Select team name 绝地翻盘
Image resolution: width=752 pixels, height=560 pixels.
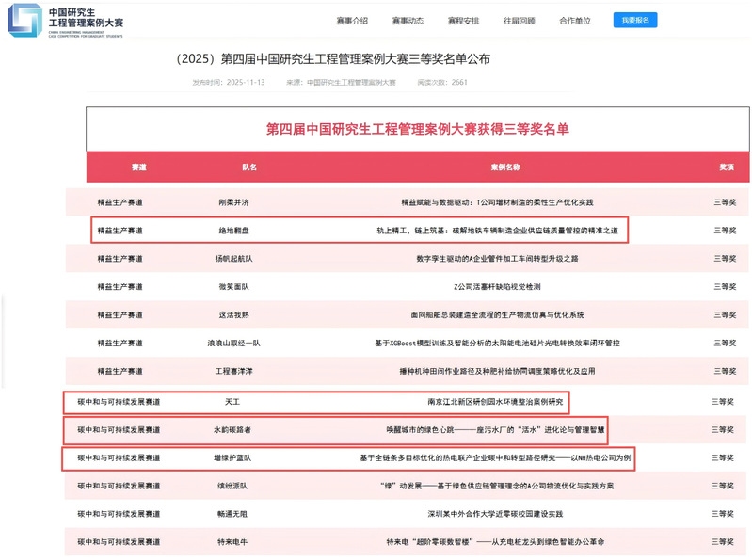[x=233, y=231]
